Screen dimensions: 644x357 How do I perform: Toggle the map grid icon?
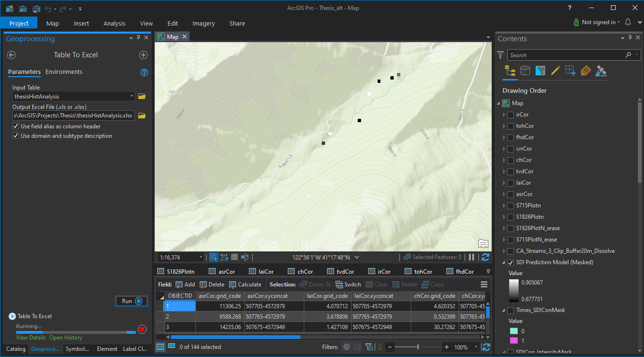click(234, 257)
